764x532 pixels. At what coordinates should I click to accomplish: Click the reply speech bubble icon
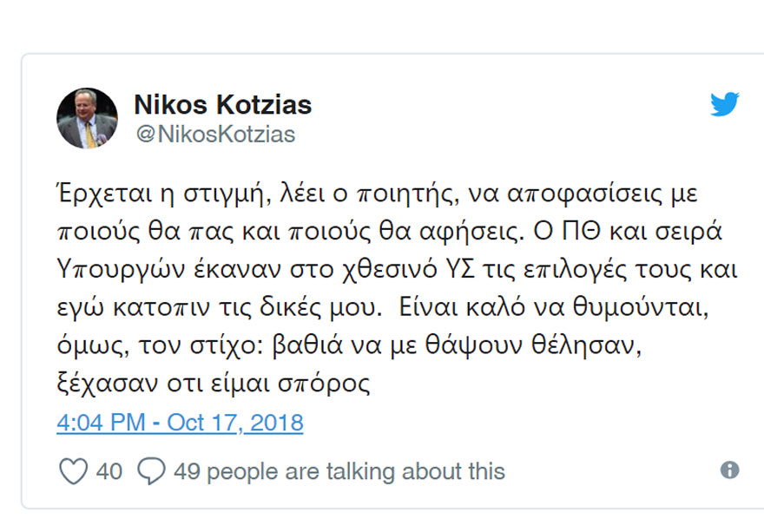(152, 471)
